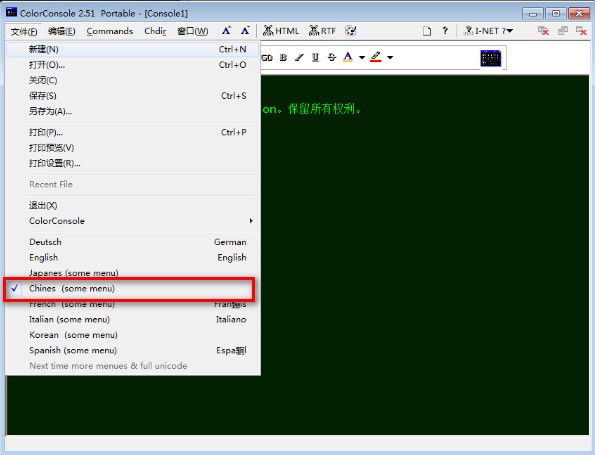595x455 pixels.
Task: Export console output as HTML
Action: pos(281,31)
